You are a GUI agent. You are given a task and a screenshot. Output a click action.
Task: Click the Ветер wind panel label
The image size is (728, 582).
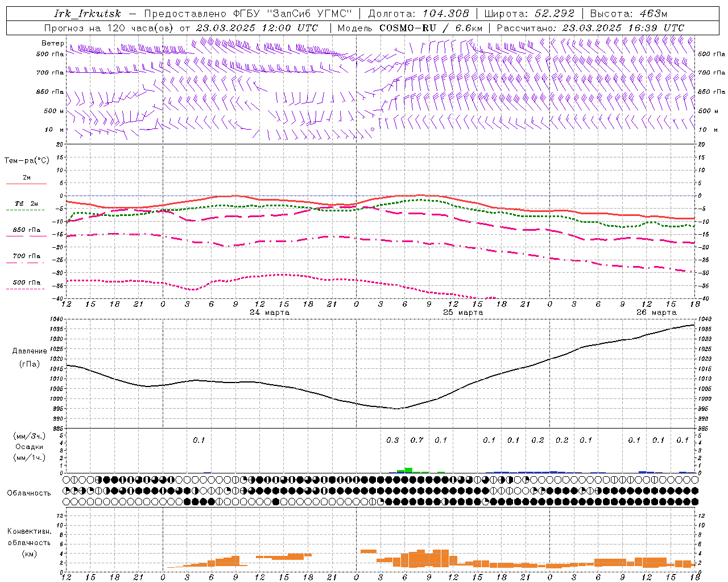click(53, 43)
